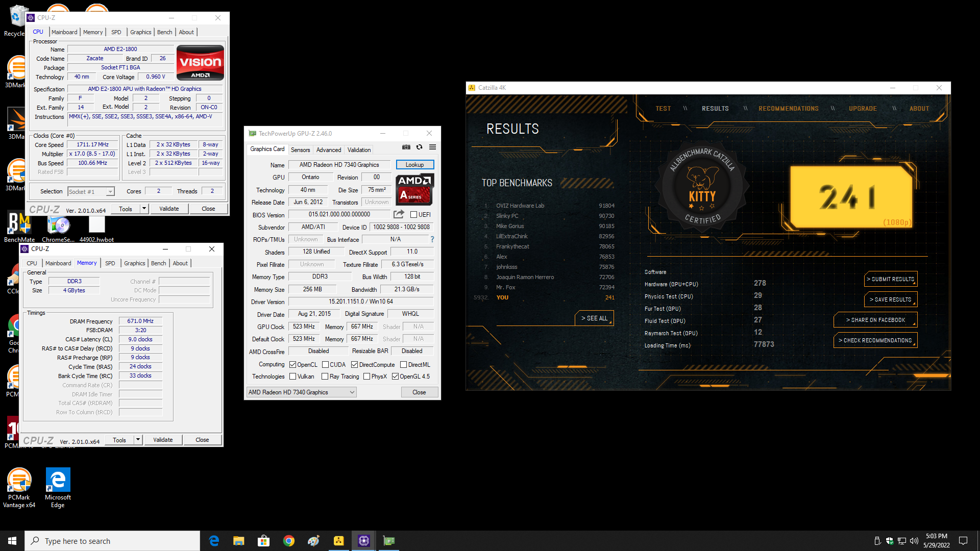Click Tools button in Memory CPU-Z window

(119, 439)
